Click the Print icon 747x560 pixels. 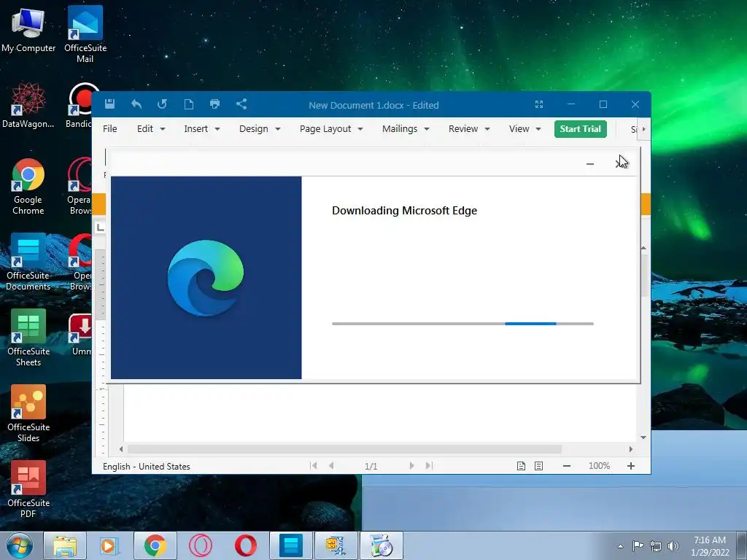tap(215, 104)
